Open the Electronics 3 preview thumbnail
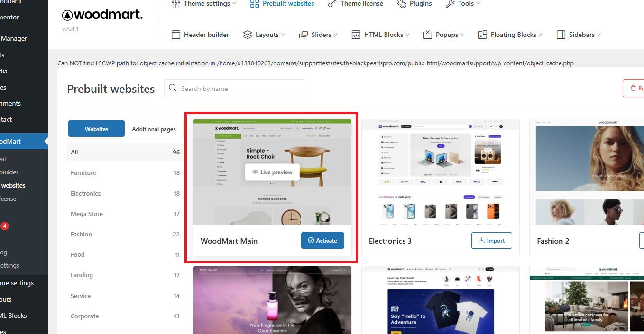This screenshot has height=334, width=644. [440, 172]
